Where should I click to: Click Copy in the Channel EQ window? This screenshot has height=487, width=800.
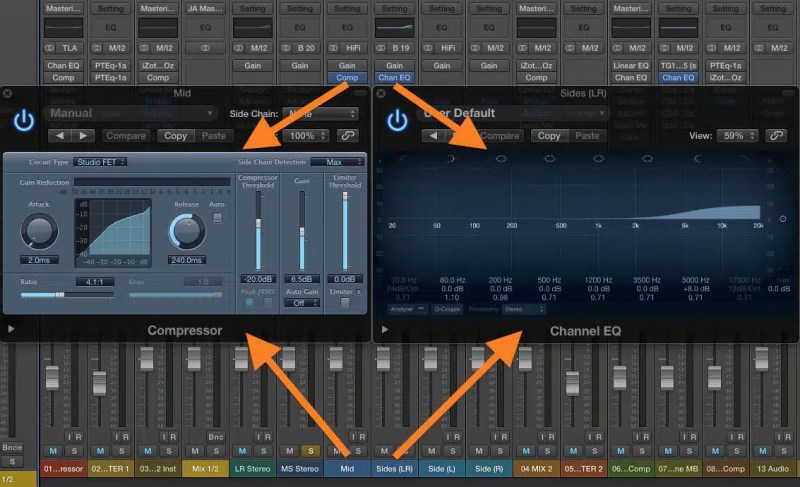click(x=549, y=136)
